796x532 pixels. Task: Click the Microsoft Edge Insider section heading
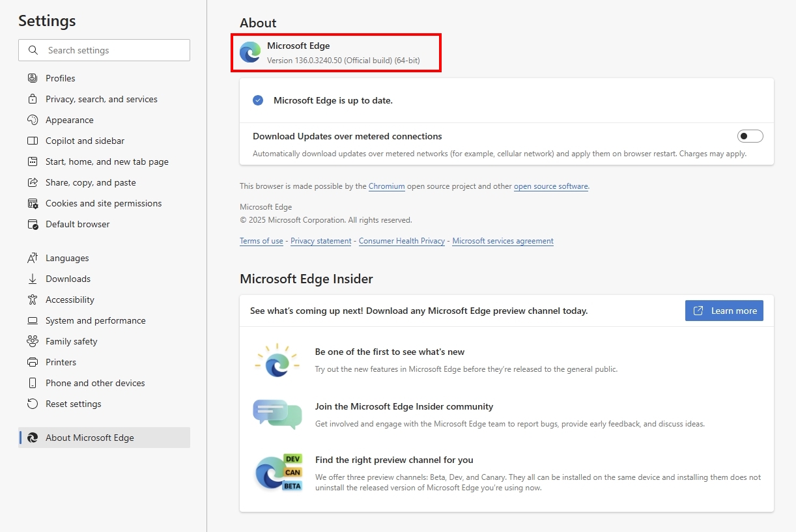point(306,279)
